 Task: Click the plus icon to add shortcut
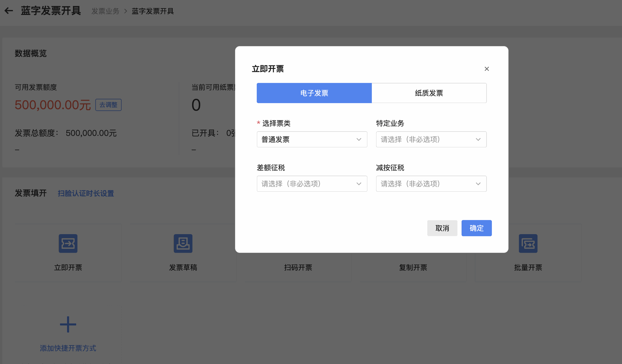tap(68, 324)
